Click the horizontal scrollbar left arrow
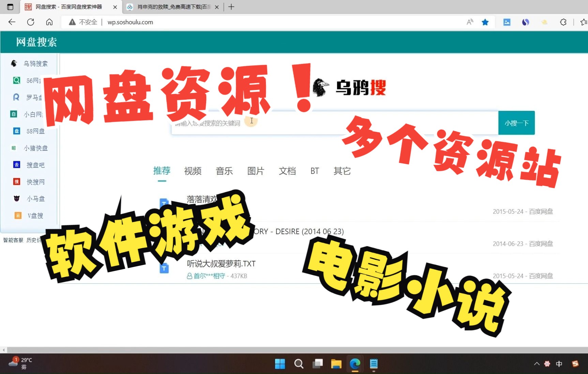Image resolution: width=588 pixels, height=374 pixels. 3,350
